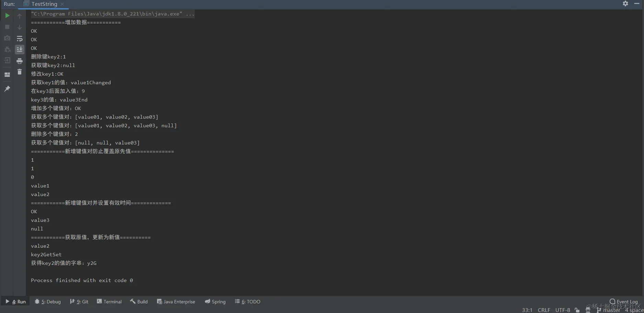Open the CRLF line separator selector

tap(544, 310)
